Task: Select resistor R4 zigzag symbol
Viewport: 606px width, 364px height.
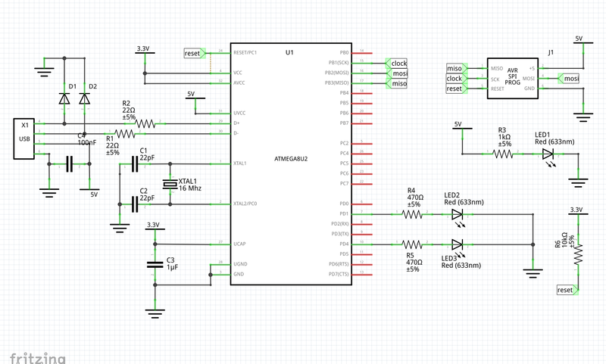Action: point(411,215)
